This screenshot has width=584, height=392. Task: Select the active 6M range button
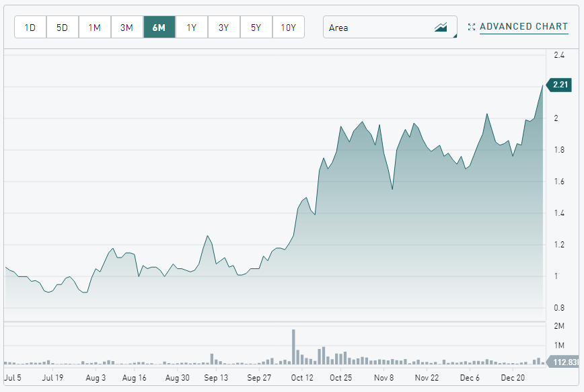click(x=159, y=27)
